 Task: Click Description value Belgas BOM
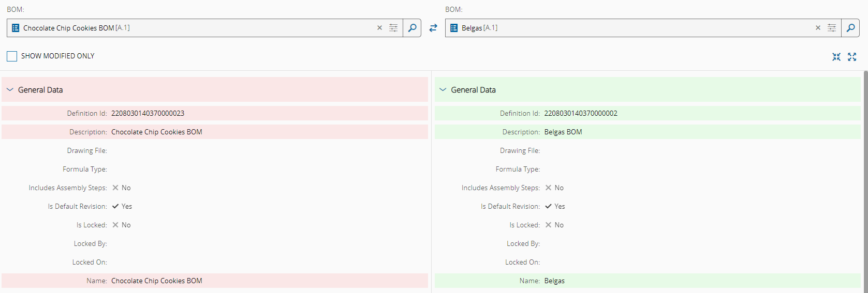tap(563, 132)
